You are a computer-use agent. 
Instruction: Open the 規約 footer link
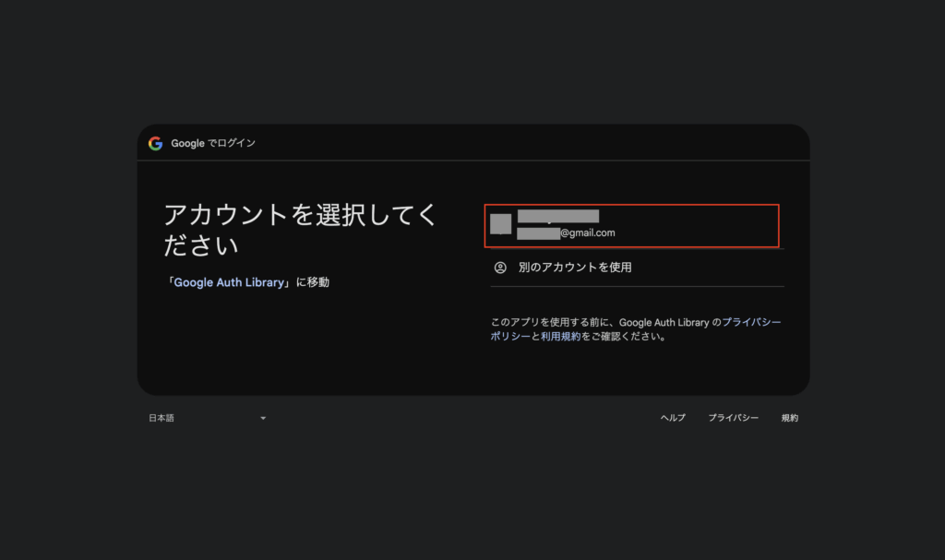[790, 418]
